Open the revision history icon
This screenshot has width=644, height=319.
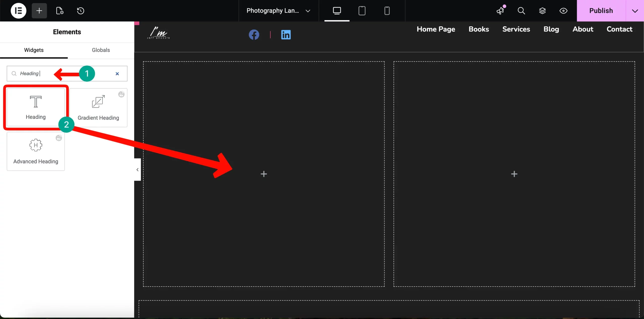point(80,11)
